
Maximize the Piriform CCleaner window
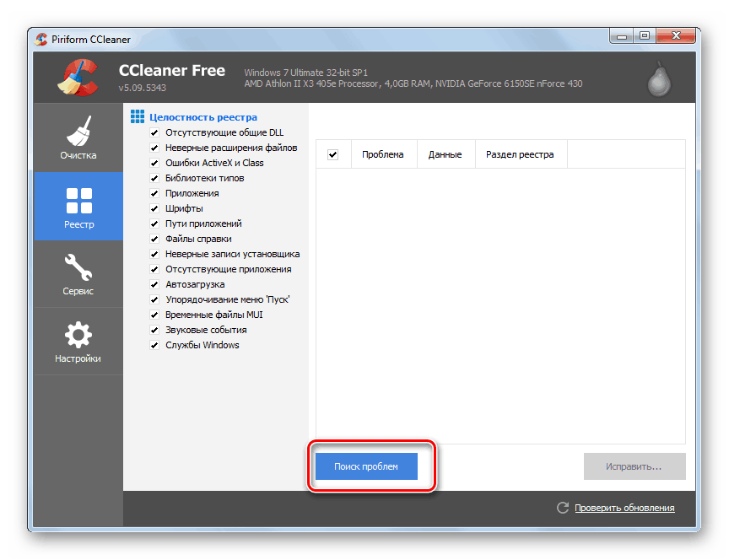[x=645, y=35]
